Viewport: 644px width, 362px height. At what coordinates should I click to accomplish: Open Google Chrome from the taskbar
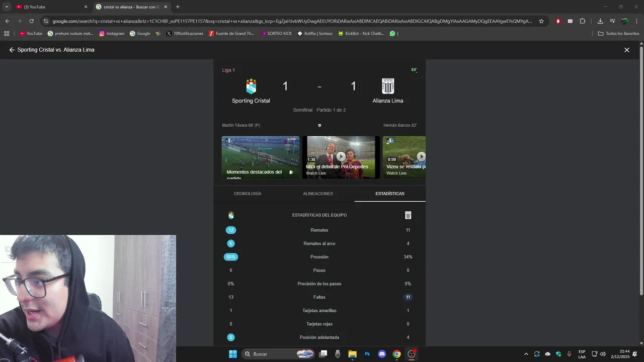click(396, 354)
